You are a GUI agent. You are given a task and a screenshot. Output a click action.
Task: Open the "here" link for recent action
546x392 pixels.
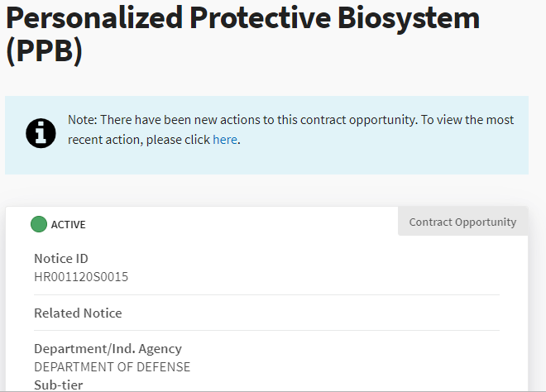(x=225, y=140)
